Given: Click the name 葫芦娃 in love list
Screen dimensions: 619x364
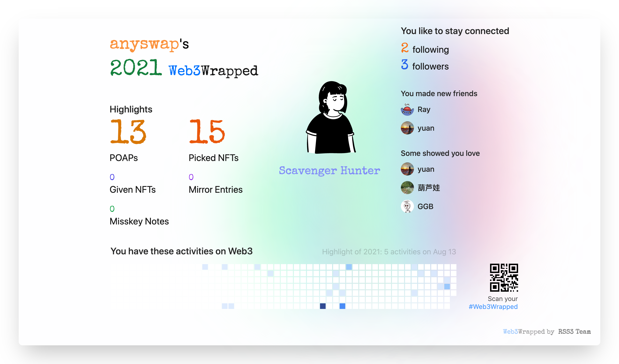Looking at the screenshot, I should click(x=429, y=188).
